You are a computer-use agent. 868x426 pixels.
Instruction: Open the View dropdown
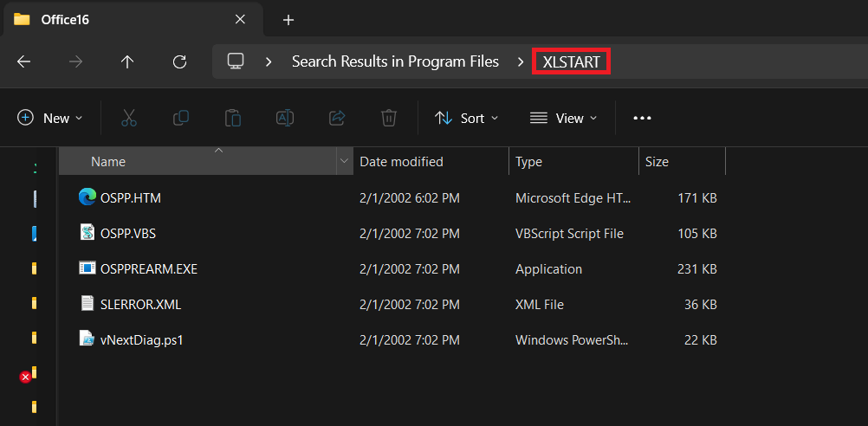(564, 118)
